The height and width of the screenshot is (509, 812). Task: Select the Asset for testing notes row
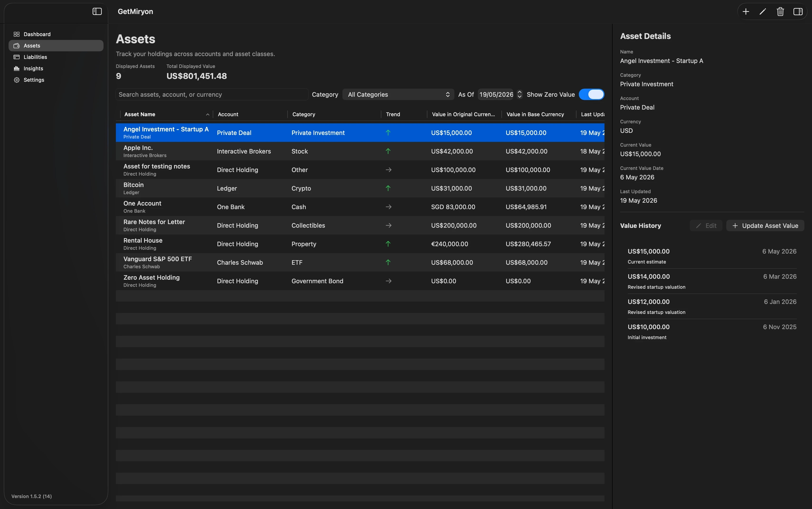360,170
